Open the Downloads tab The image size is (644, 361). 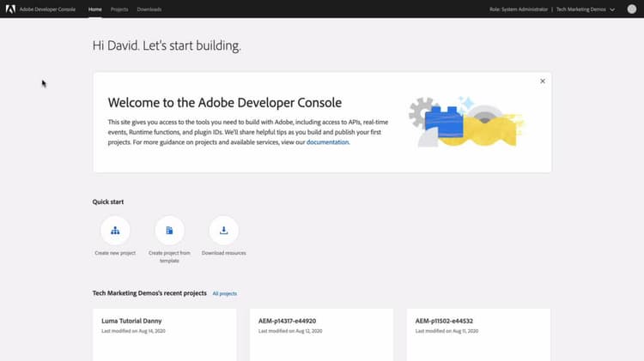click(x=149, y=9)
